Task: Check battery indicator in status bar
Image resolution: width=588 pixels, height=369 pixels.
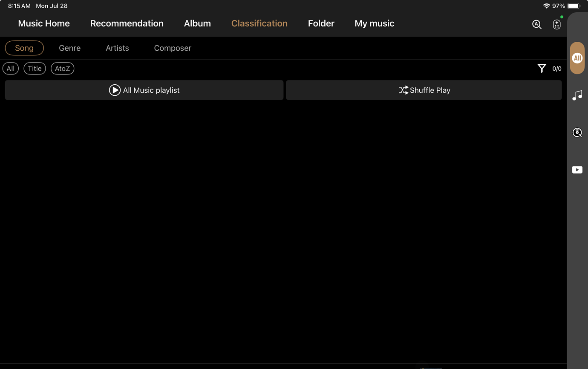Action: pyautogui.click(x=574, y=6)
